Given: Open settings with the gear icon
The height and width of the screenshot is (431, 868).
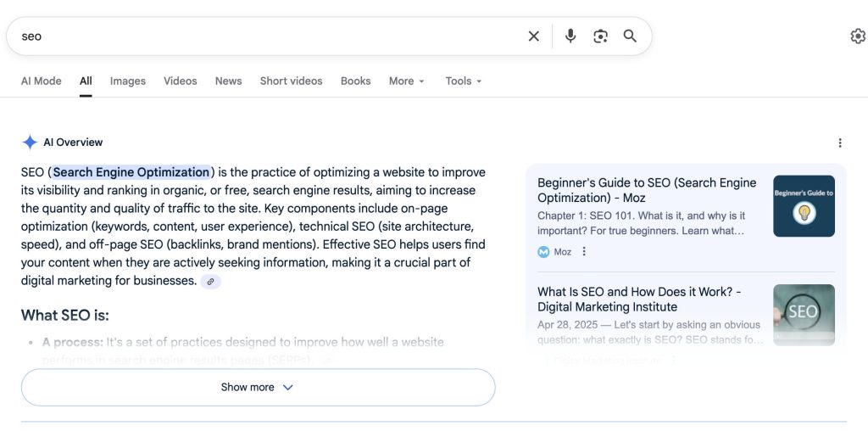Looking at the screenshot, I should point(857,36).
